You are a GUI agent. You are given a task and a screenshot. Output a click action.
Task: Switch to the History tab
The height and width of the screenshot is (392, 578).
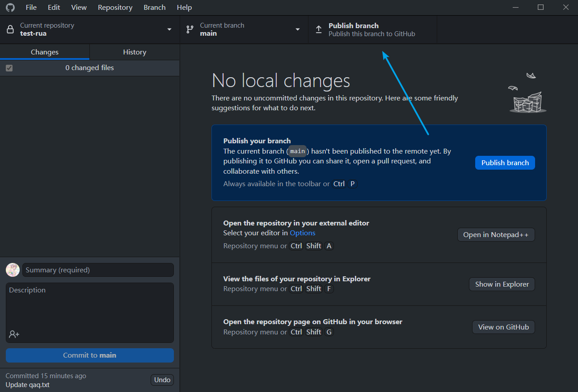(135, 52)
